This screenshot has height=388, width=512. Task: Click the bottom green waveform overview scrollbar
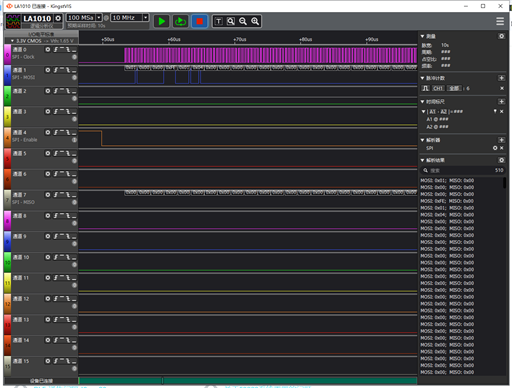tap(248, 380)
